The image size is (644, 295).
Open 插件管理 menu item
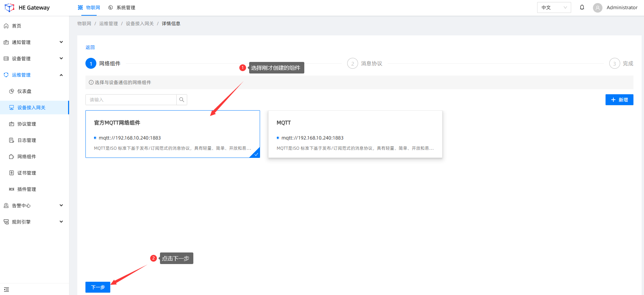(34, 189)
